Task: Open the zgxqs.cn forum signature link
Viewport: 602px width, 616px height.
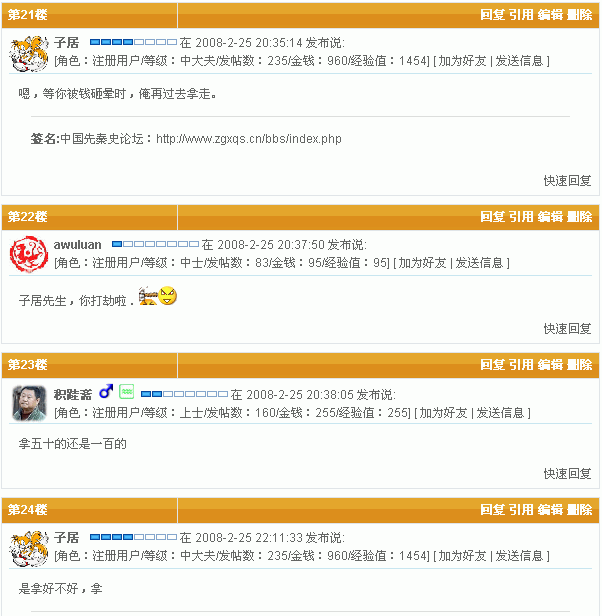Action: click(249, 139)
